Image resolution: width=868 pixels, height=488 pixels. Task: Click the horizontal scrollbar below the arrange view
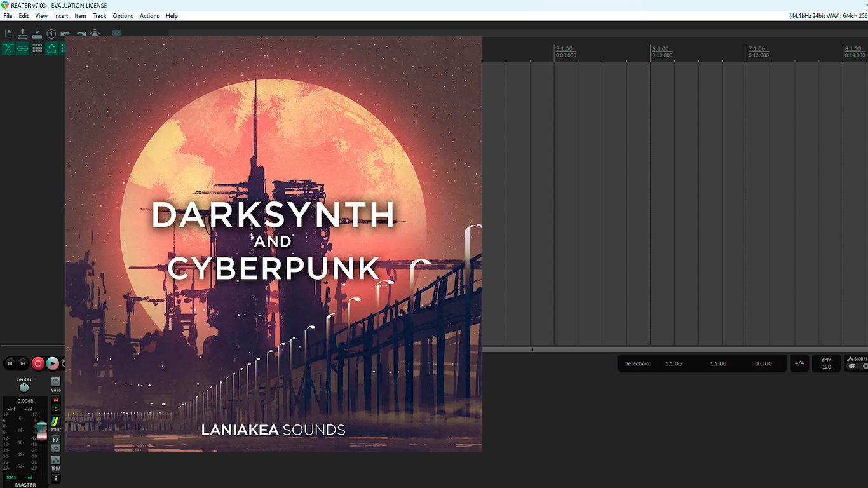point(675,349)
